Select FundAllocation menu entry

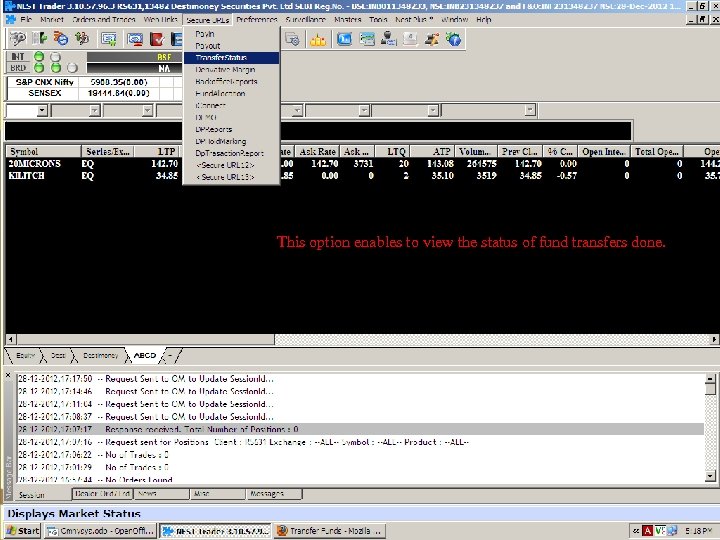pos(231,94)
